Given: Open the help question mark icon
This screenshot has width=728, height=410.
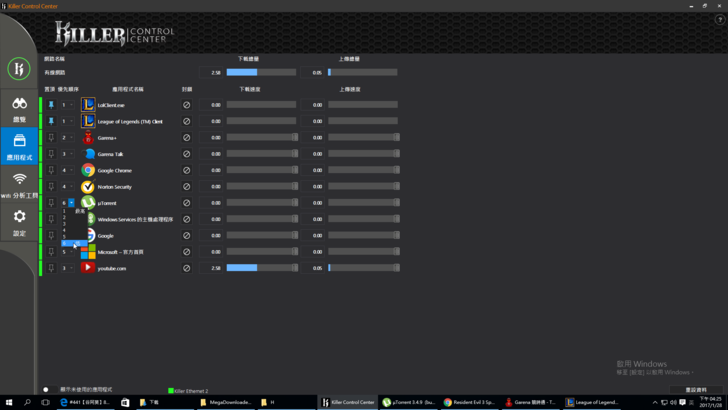Looking at the screenshot, I should click(x=720, y=20).
